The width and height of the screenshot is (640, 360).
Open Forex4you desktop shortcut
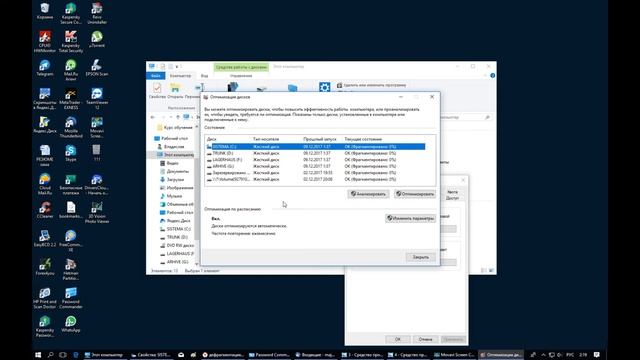coord(45,267)
